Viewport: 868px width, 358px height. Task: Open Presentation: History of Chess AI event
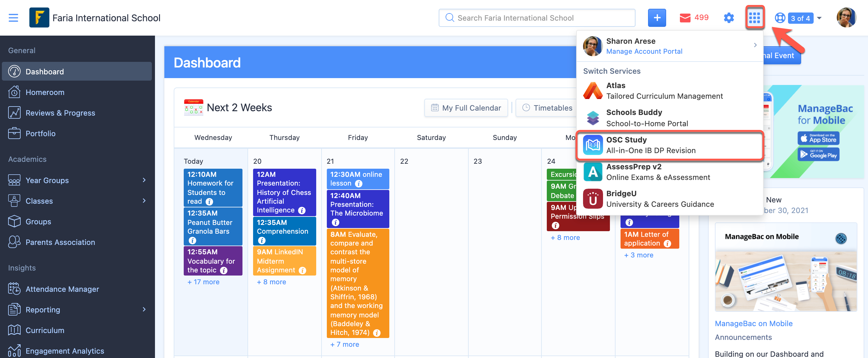click(284, 192)
